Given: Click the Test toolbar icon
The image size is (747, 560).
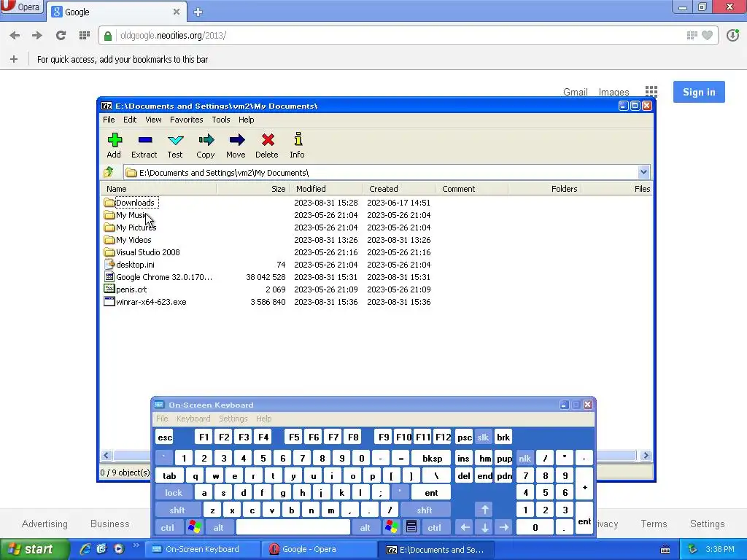Looking at the screenshot, I should coord(175,140).
